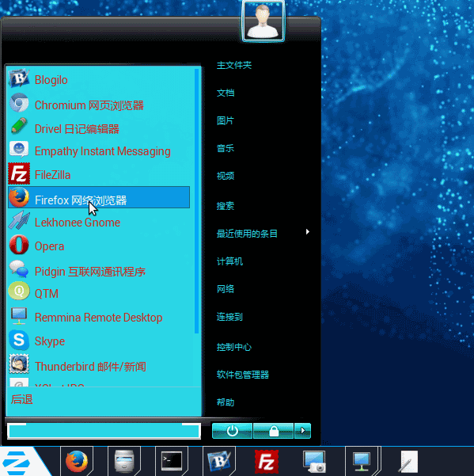Viewport: 474px width, 476px height.
Task: Open 计算机 computer entry
Action: pyautogui.click(x=229, y=261)
